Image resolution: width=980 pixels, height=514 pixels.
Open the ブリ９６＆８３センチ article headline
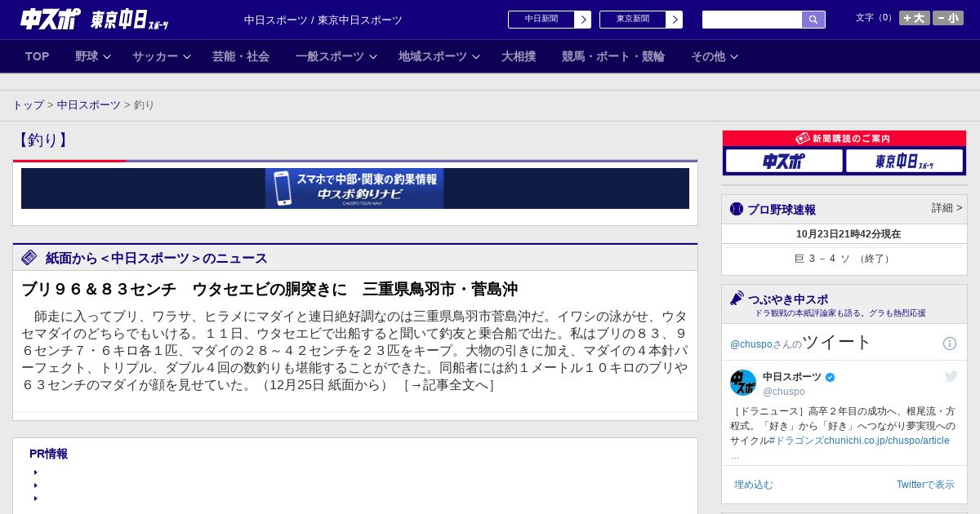tap(269, 289)
